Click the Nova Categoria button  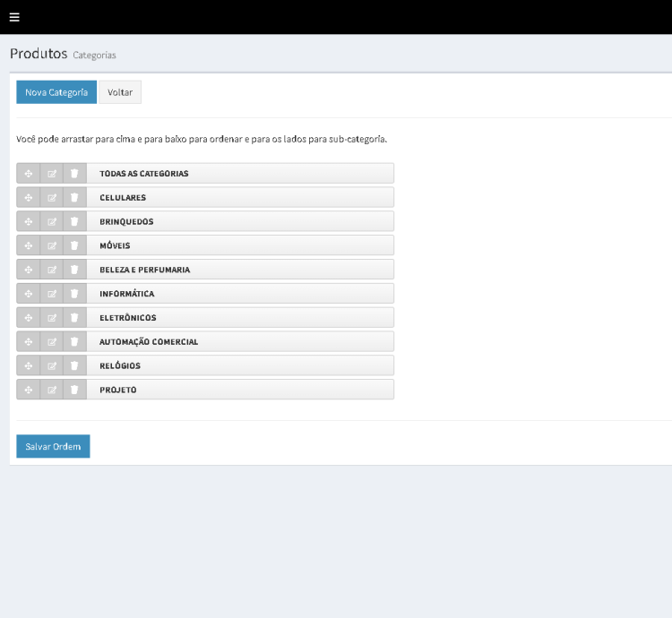[56, 92]
